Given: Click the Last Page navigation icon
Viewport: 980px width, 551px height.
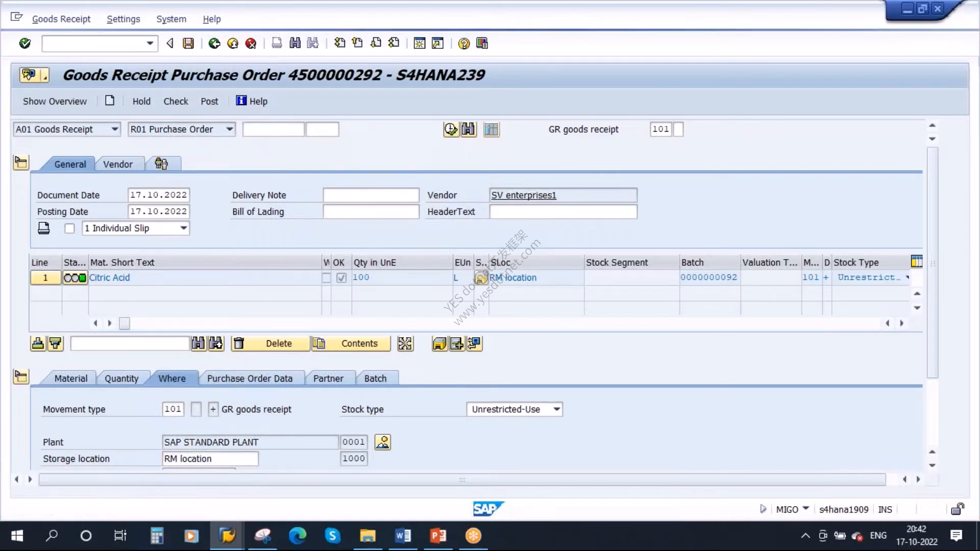Looking at the screenshot, I should pos(394,43).
